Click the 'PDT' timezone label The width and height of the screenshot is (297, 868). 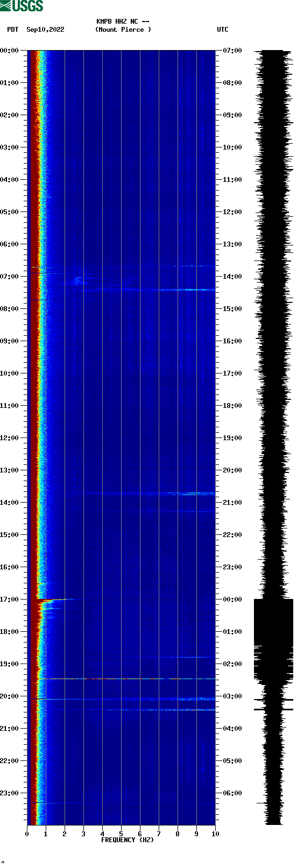click(13, 30)
